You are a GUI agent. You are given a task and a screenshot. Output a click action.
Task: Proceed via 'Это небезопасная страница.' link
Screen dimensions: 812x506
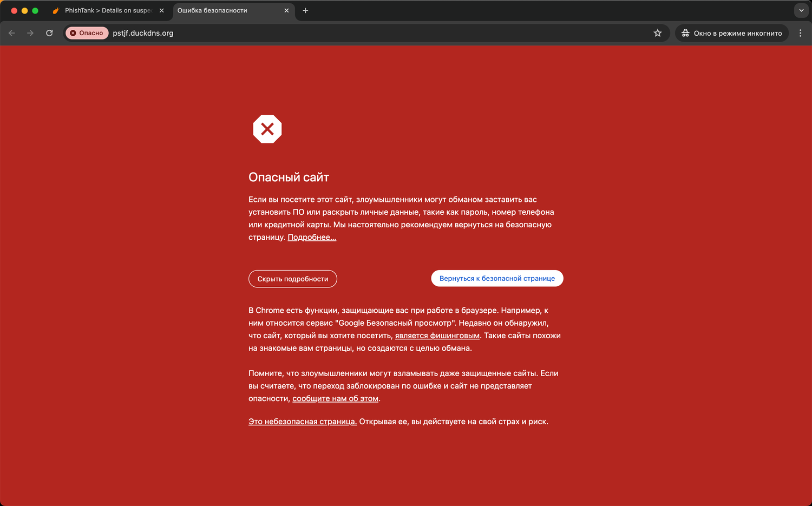[303, 422]
